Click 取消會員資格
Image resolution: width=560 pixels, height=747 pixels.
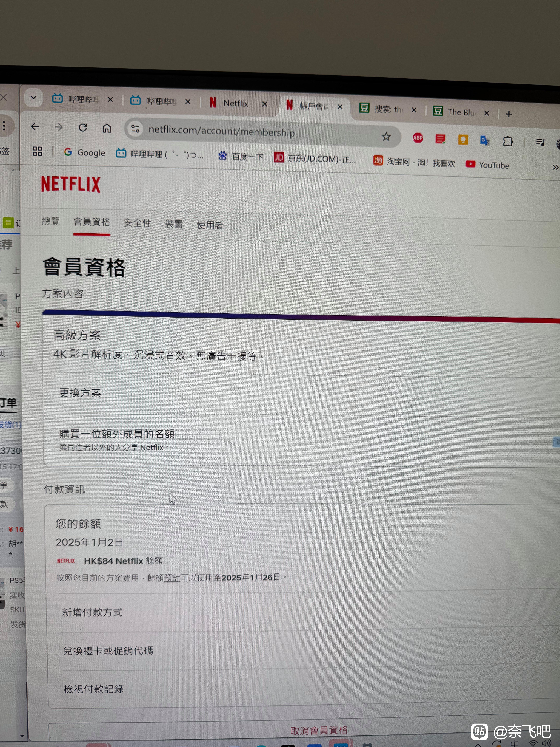click(319, 730)
